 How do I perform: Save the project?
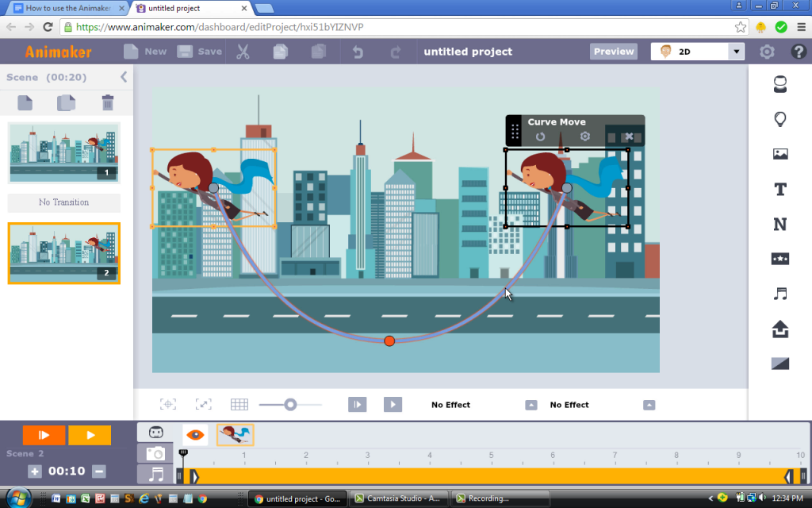[199, 52]
